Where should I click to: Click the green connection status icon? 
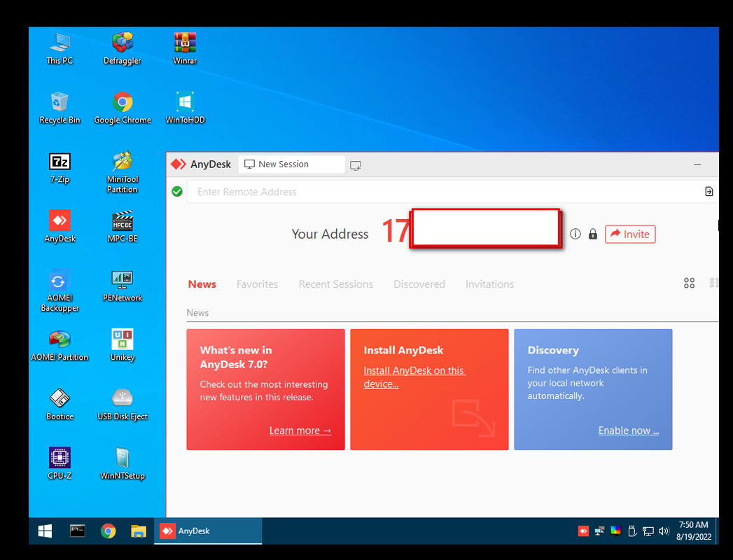pos(177,192)
